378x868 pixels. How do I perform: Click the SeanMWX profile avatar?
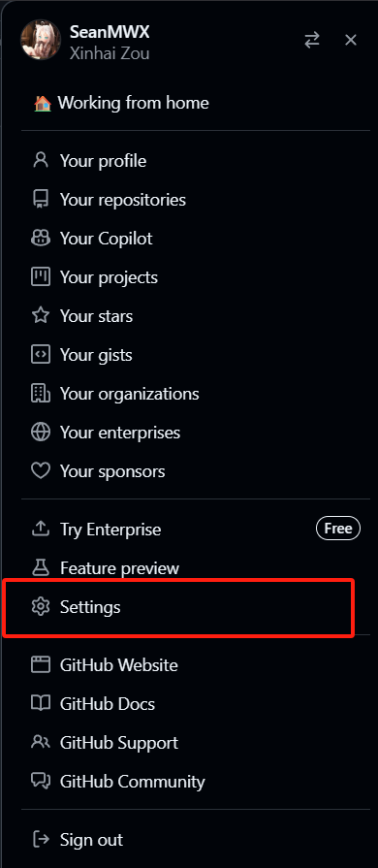[x=41, y=40]
